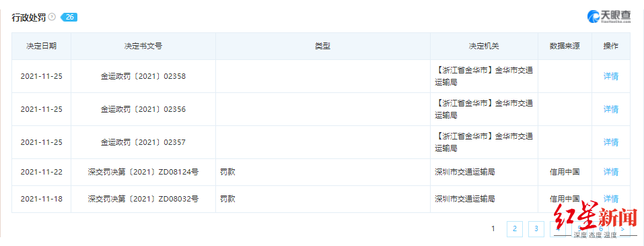The width and height of the screenshot is (644, 246).
Task: Go to page 2 of results
Action: point(515,229)
